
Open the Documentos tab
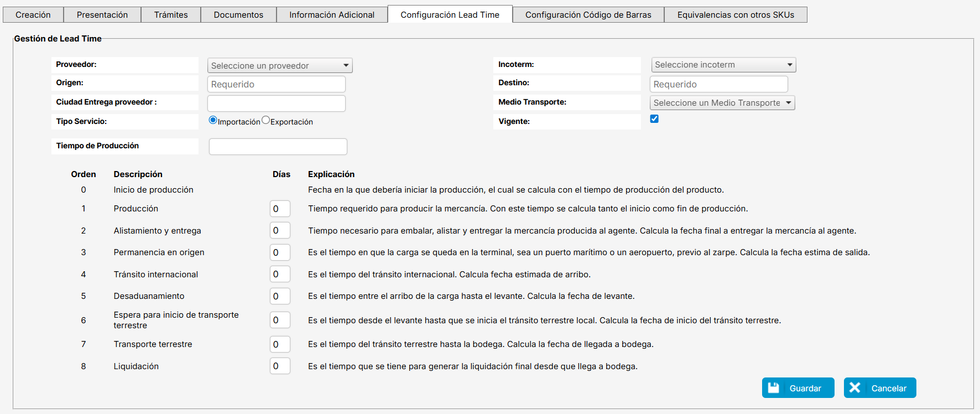point(238,15)
